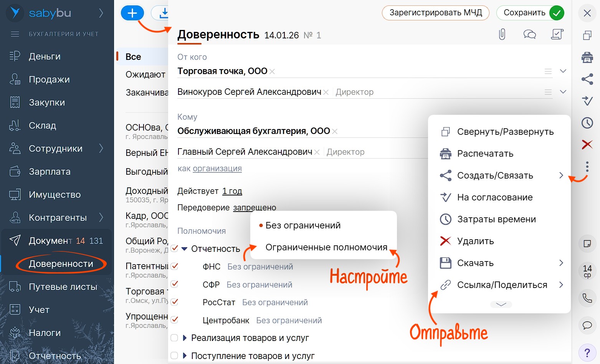The height and width of the screenshot is (364, 600).
Task: Expand Поступление товаров и услуг group
Action: click(x=185, y=356)
